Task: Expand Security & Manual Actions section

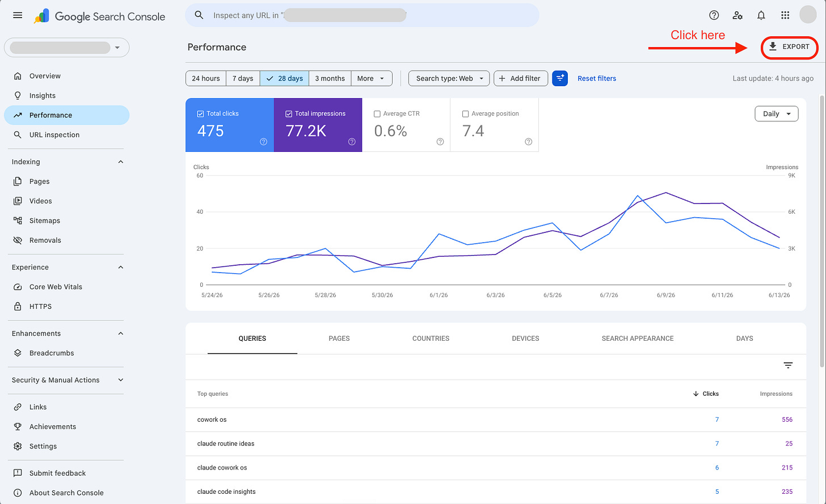Action: click(x=120, y=380)
